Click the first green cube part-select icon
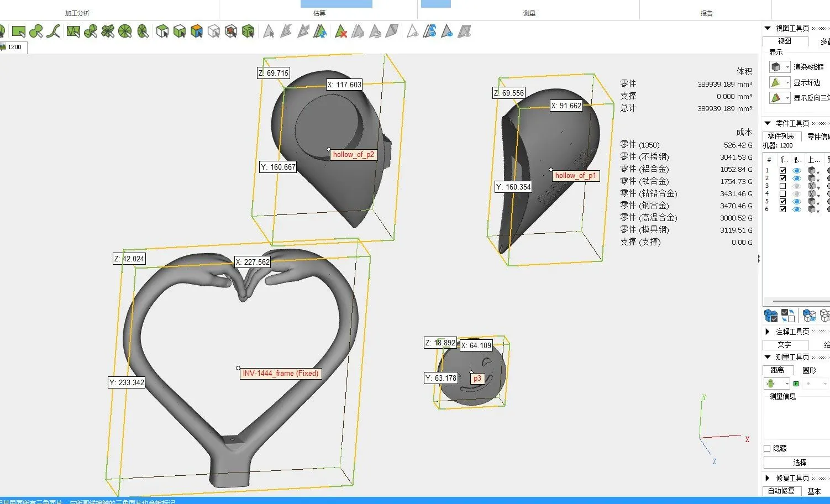The width and height of the screenshot is (830, 504). pos(162,32)
